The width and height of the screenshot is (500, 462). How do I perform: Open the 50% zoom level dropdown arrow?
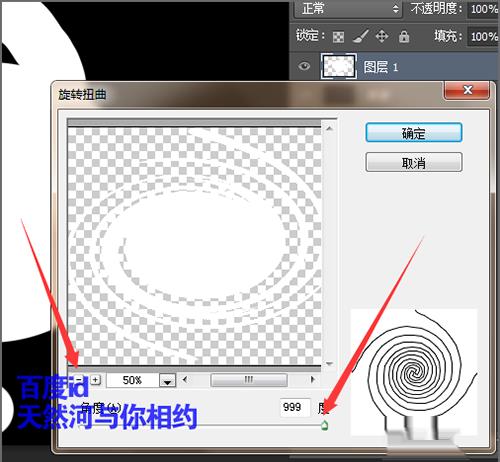pyautogui.click(x=167, y=380)
